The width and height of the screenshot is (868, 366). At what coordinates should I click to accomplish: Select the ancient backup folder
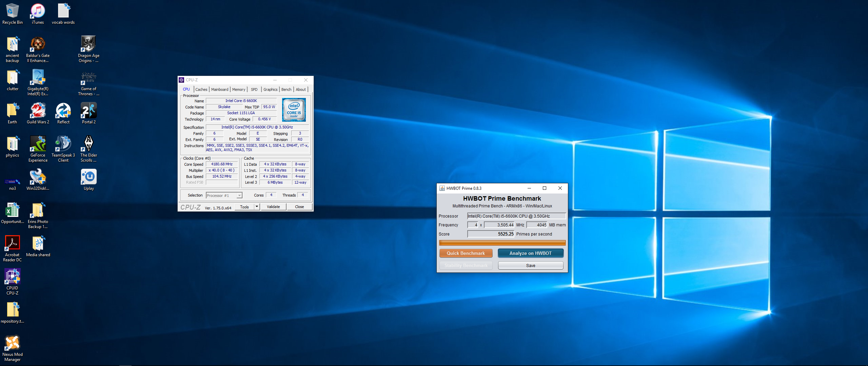pyautogui.click(x=13, y=49)
